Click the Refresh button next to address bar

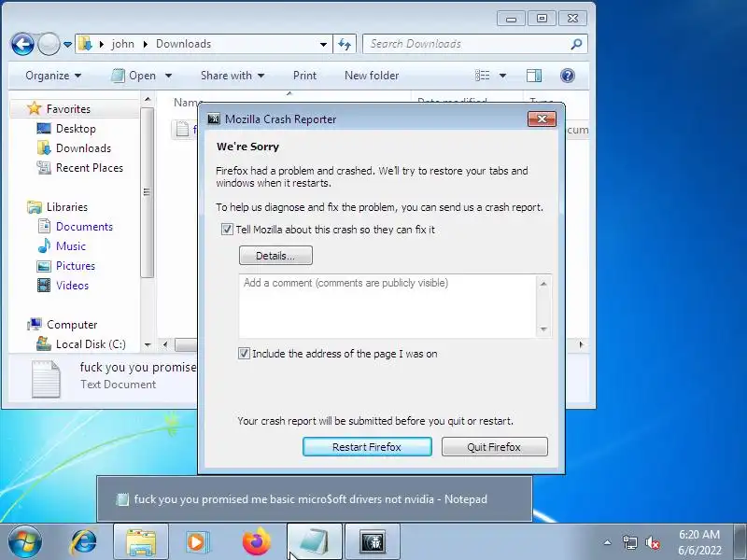point(345,44)
